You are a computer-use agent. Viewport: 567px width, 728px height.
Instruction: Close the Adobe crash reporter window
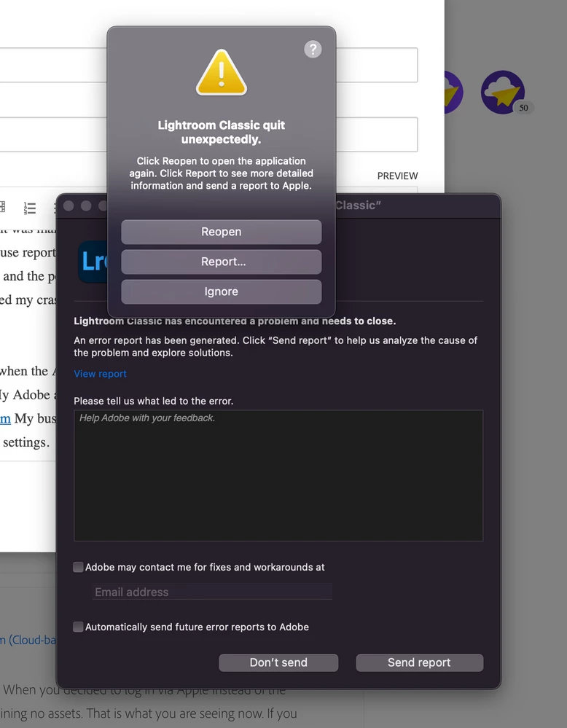pyautogui.click(x=69, y=206)
